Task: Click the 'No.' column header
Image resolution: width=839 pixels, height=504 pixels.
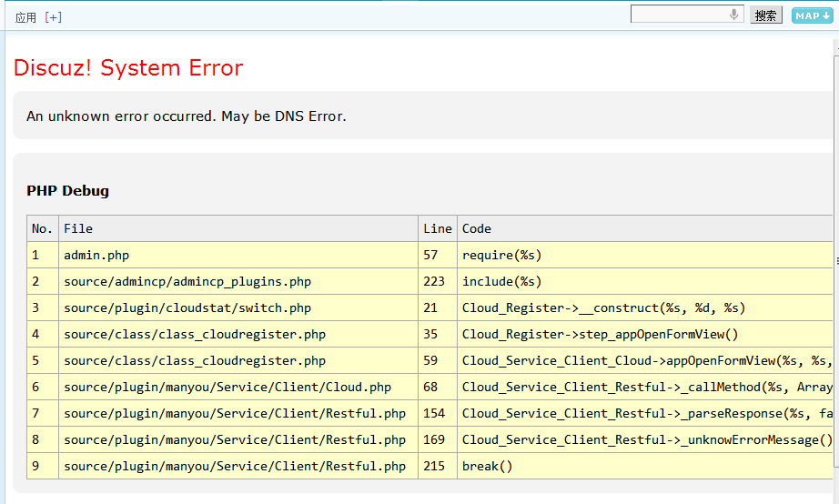Action: (43, 228)
